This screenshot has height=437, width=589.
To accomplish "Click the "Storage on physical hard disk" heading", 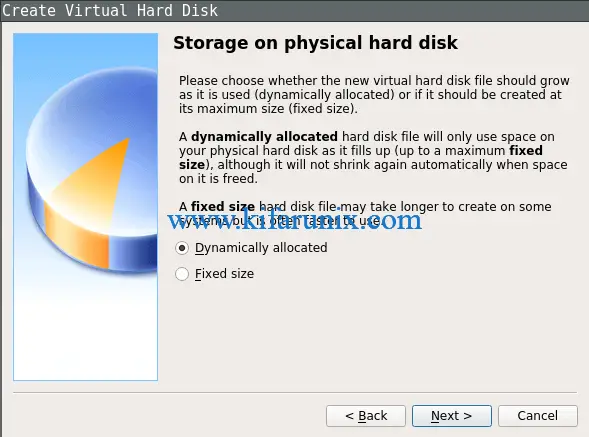I will coord(315,42).
